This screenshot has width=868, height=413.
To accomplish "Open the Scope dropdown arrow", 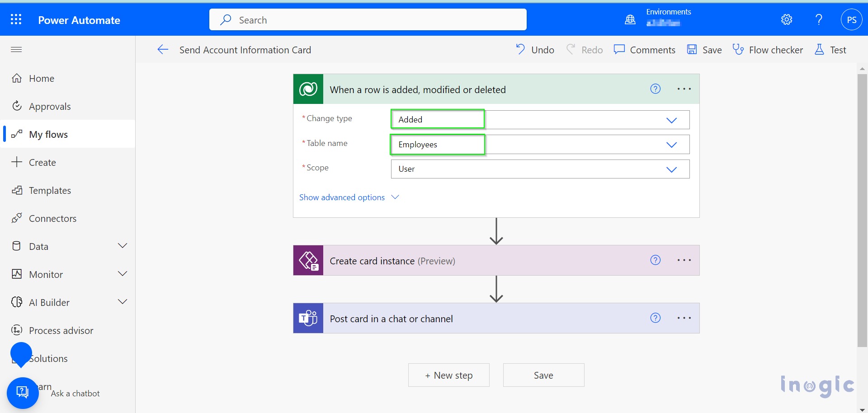I will 671,169.
